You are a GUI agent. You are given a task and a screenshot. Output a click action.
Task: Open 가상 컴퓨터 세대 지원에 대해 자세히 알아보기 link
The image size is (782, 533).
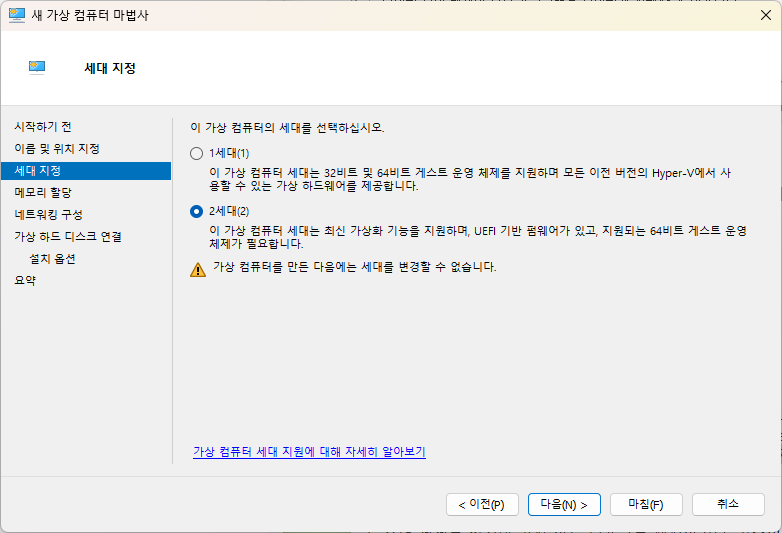[x=309, y=452]
